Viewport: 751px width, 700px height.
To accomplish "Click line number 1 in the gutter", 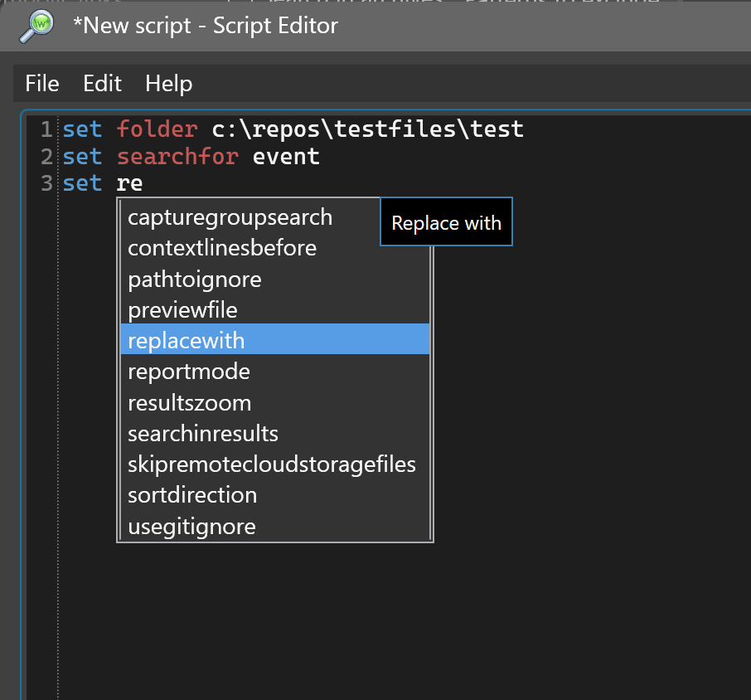I will pyautogui.click(x=46, y=129).
